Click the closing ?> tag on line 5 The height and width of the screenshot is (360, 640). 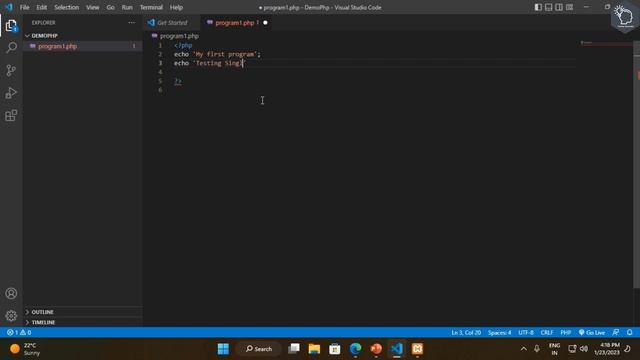(178, 81)
